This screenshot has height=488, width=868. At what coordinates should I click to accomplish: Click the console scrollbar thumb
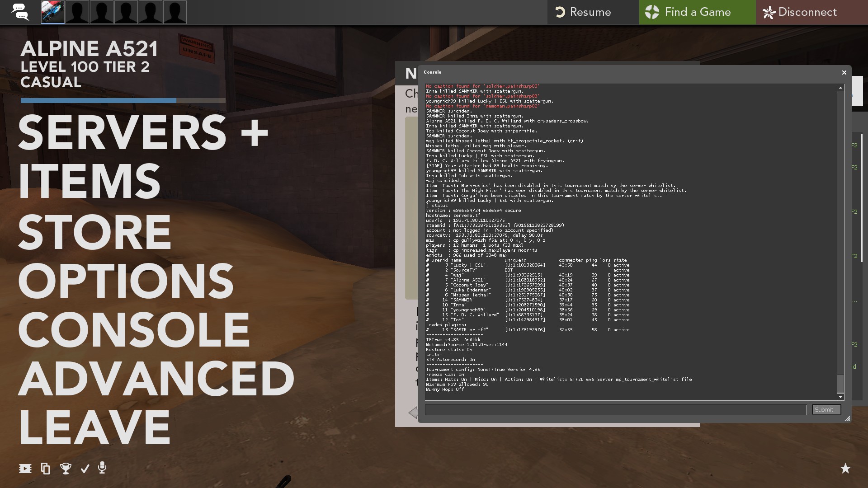(840, 383)
